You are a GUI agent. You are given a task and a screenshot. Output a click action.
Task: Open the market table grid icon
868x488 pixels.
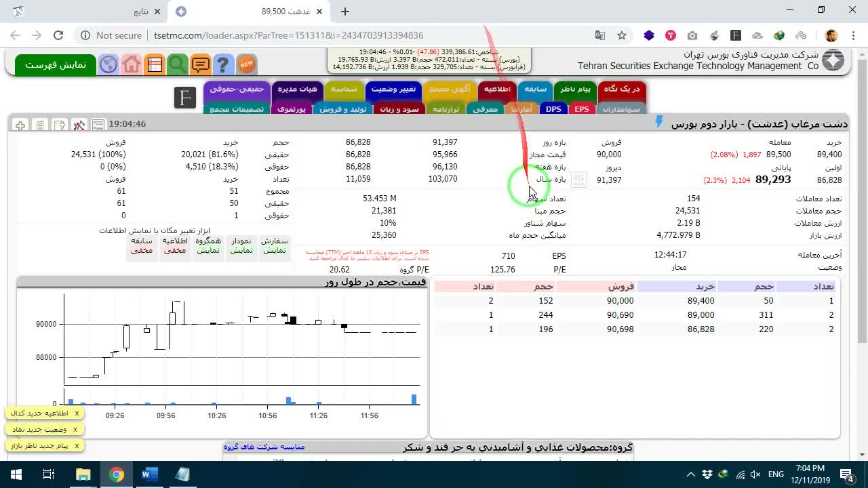pyautogui.click(x=155, y=65)
